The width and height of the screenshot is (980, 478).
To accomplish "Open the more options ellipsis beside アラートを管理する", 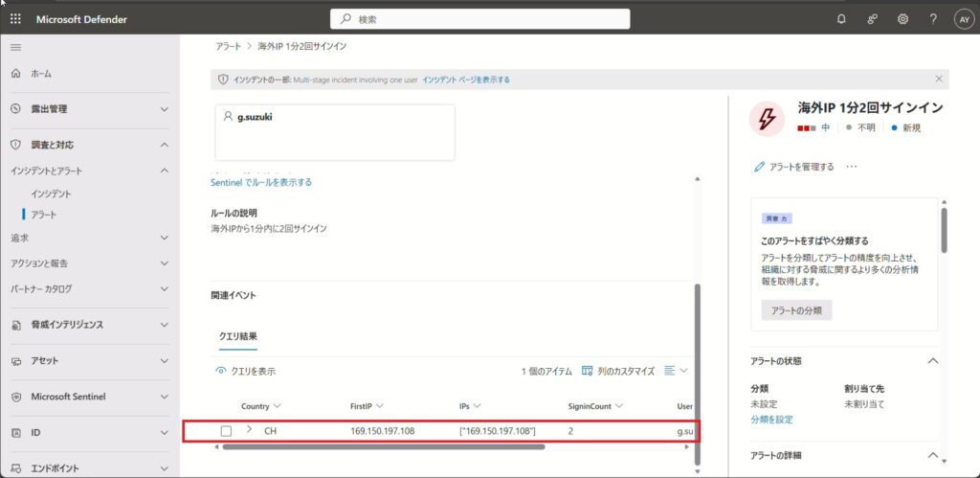I will point(851,167).
